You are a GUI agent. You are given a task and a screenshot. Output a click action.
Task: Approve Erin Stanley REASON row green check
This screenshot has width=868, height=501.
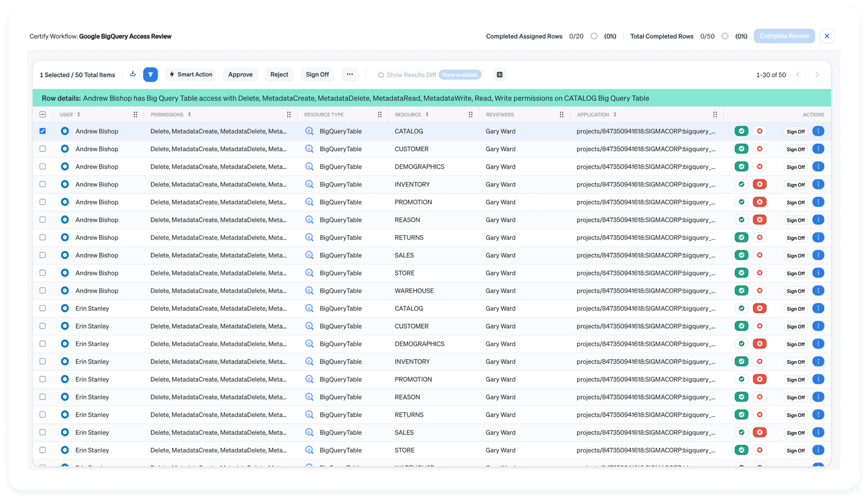pyautogui.click(x=742, y=397)
